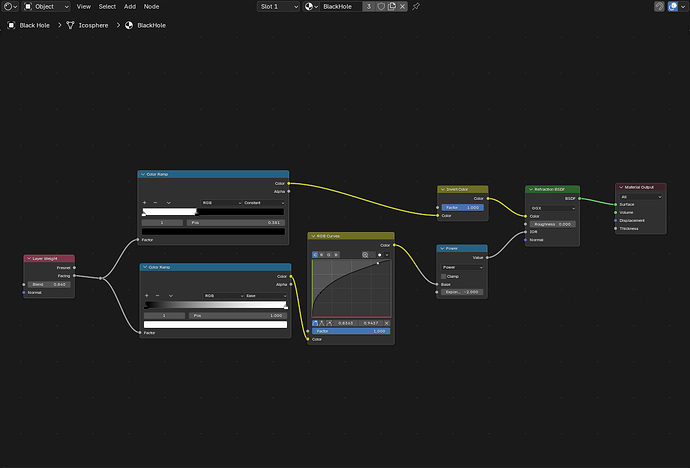Collapse the Material Output node
This screenshot has width=690, height=468.
[x=621, y=187]
